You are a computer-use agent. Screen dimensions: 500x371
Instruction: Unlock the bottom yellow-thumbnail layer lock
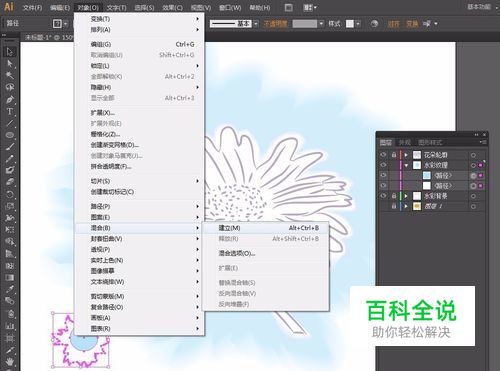394,206
